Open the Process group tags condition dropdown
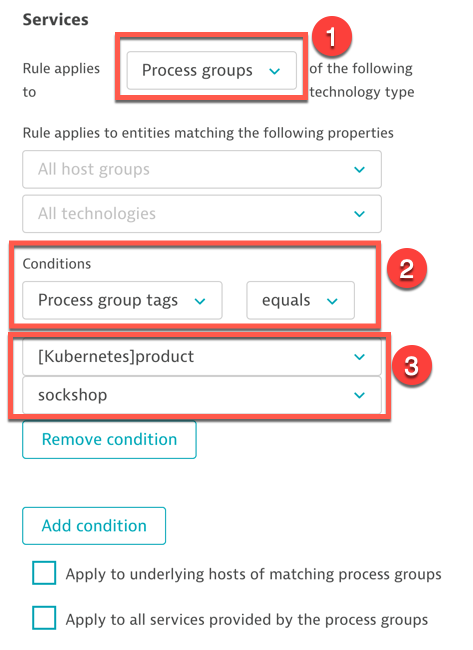473x650 pixels. coord(122,300)
